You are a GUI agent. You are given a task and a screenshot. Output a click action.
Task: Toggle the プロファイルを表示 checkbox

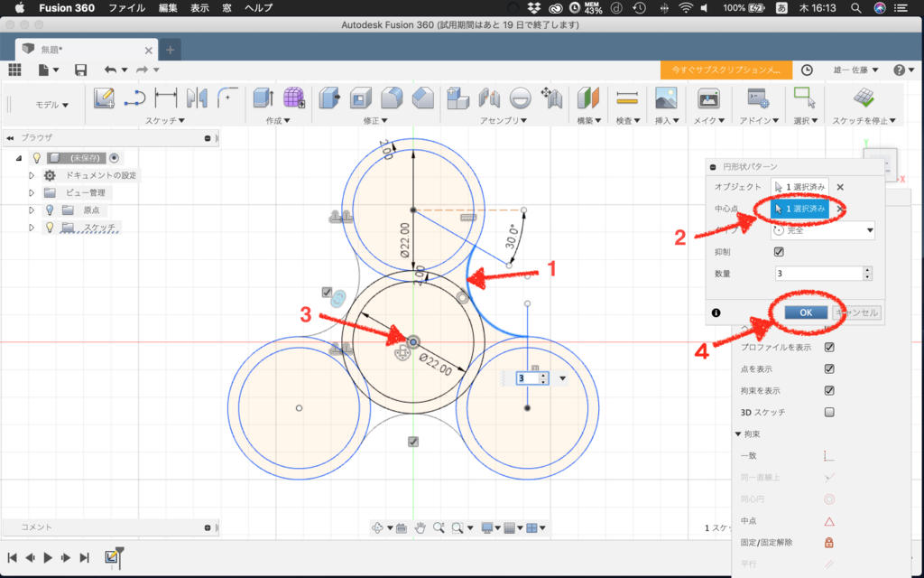point(829,348)
